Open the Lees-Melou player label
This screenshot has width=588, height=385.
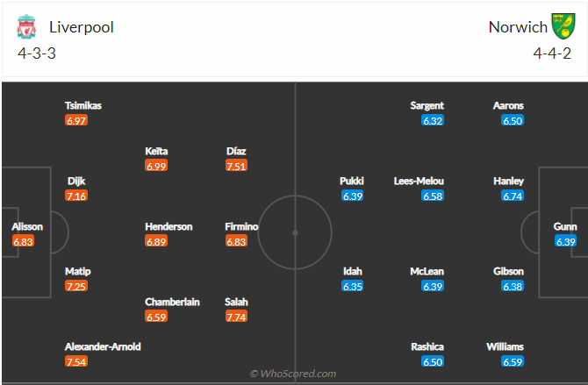point(419,182)
